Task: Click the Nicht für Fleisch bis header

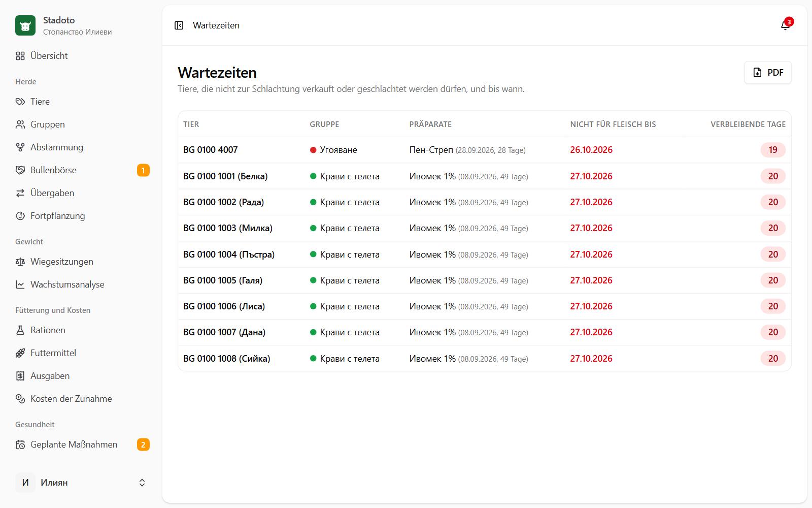Action: (613, 124)
